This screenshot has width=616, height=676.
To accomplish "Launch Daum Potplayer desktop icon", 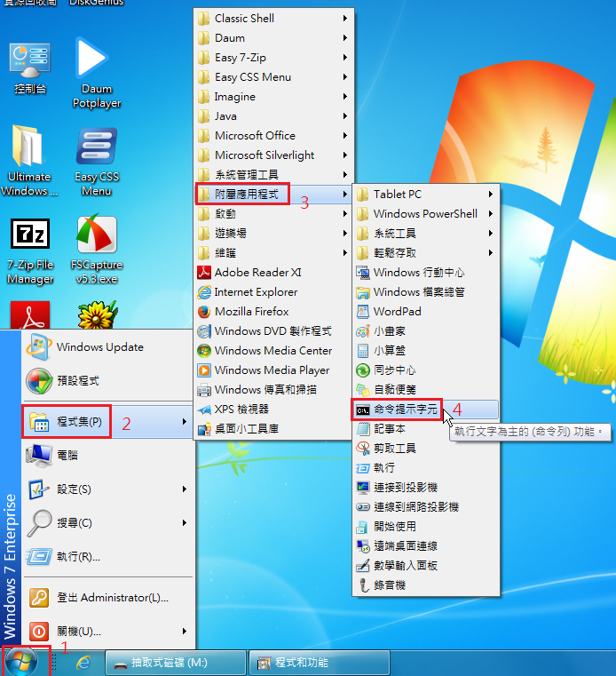I will (x=97, y=73).
